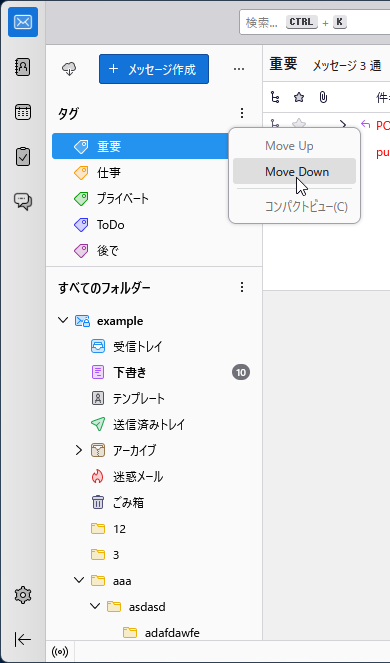Image resolution: width=390 pixels, height=663 pixels.
Task: Click the 下書き unread count badge 10
Action: coord(241,373)
